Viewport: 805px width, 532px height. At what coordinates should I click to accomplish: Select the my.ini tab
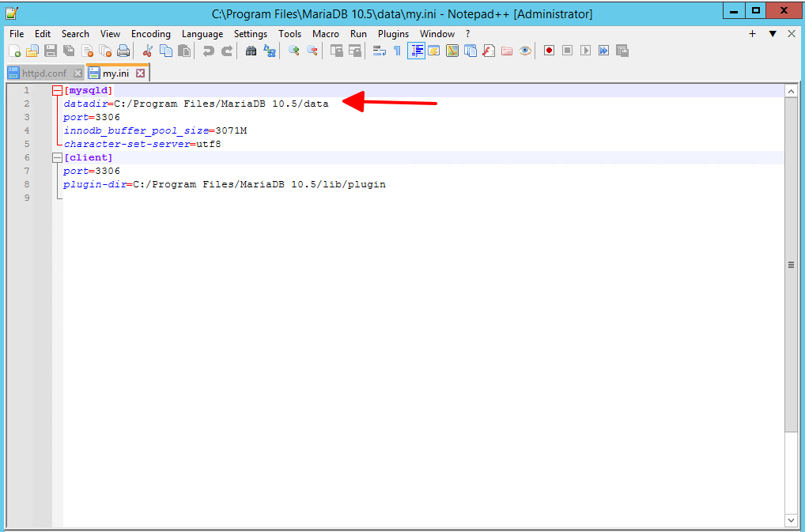pyautogui.click(x=115, y=74)
